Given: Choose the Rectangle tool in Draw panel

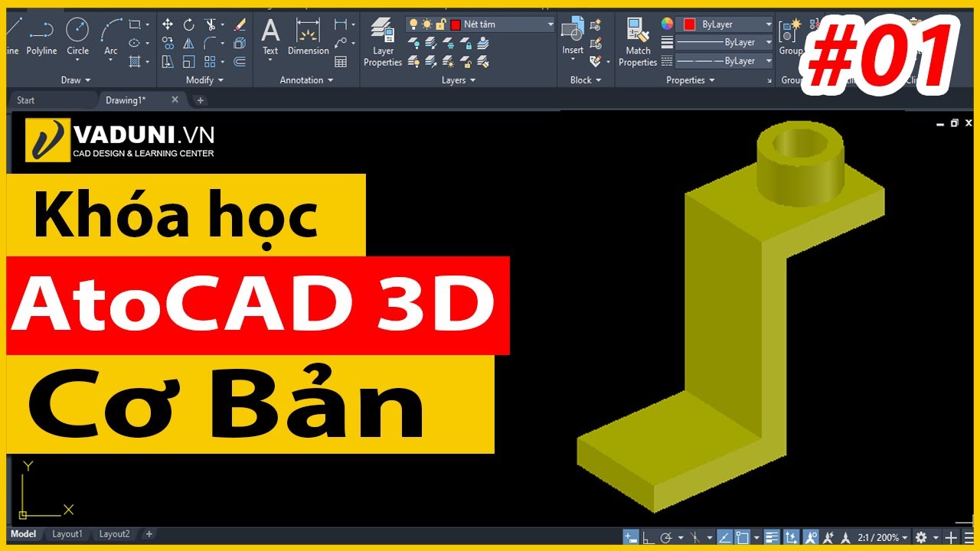Looking at the screenshot, I should (135, 24).
